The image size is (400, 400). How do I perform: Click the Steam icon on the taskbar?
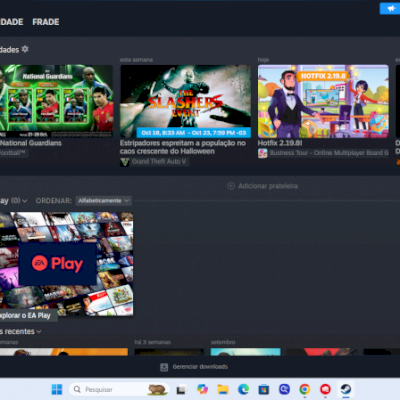[x=346, y=389]
